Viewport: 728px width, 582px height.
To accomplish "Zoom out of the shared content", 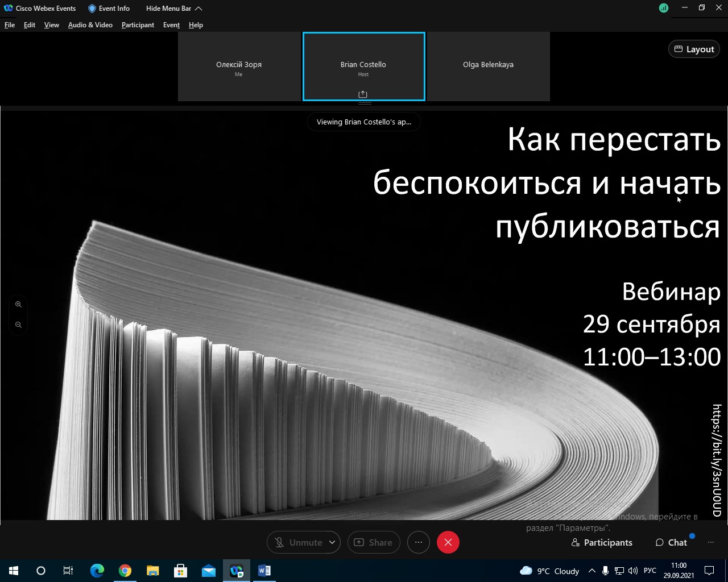I will click(x=19, y=325).
